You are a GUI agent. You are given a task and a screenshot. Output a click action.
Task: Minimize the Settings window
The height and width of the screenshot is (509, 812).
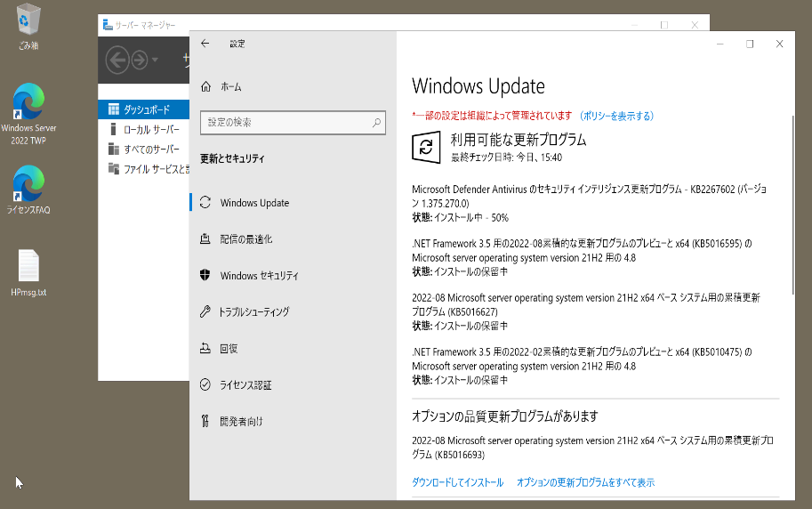coord(720,44)
